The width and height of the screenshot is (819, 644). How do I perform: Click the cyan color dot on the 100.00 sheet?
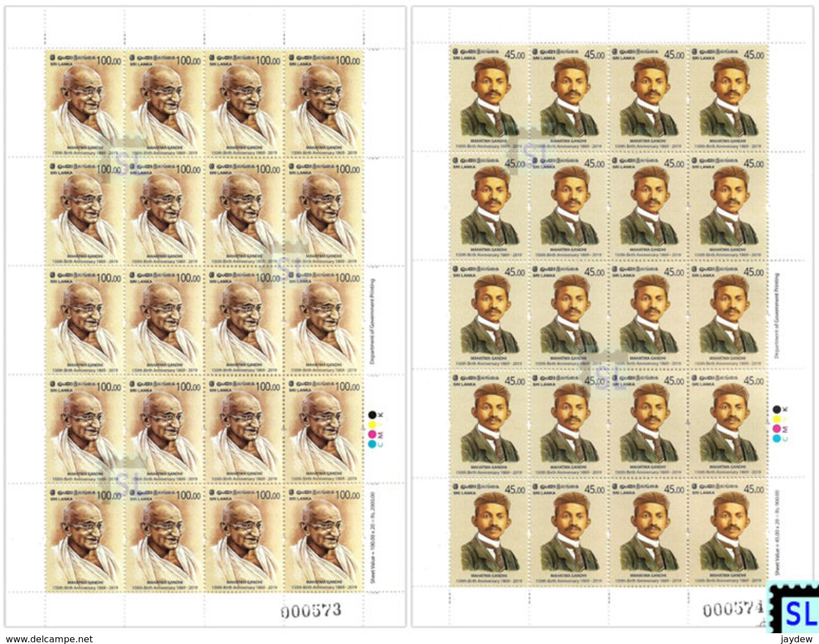click(373, 444)
